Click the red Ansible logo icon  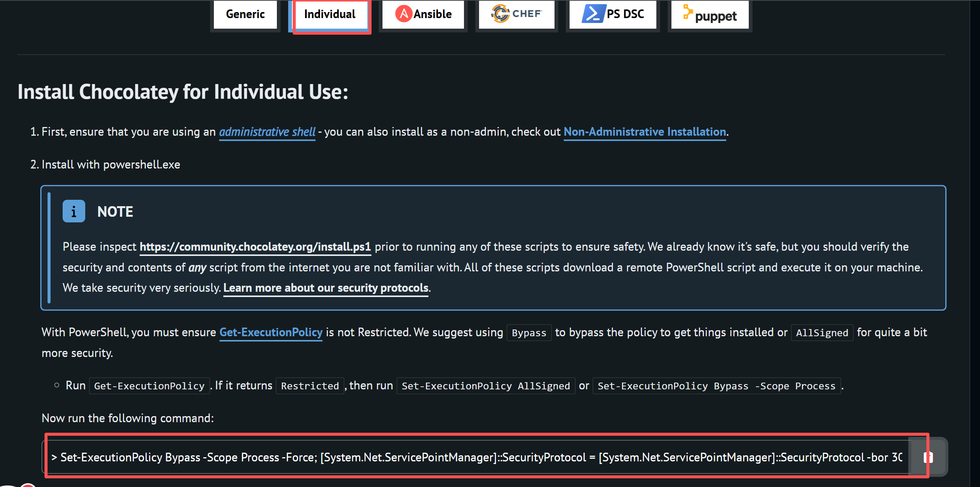(x=403, y=14)
